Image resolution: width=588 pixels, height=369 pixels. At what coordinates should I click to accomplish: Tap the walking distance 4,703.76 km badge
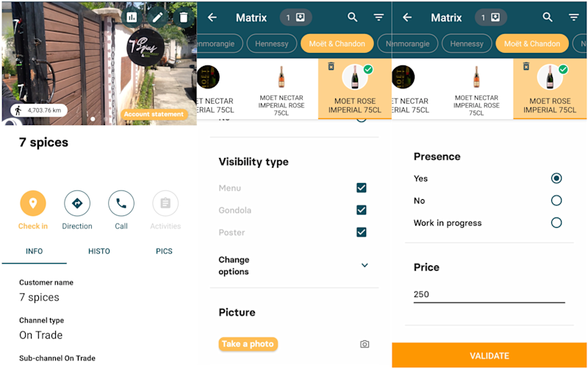[39, 110]
